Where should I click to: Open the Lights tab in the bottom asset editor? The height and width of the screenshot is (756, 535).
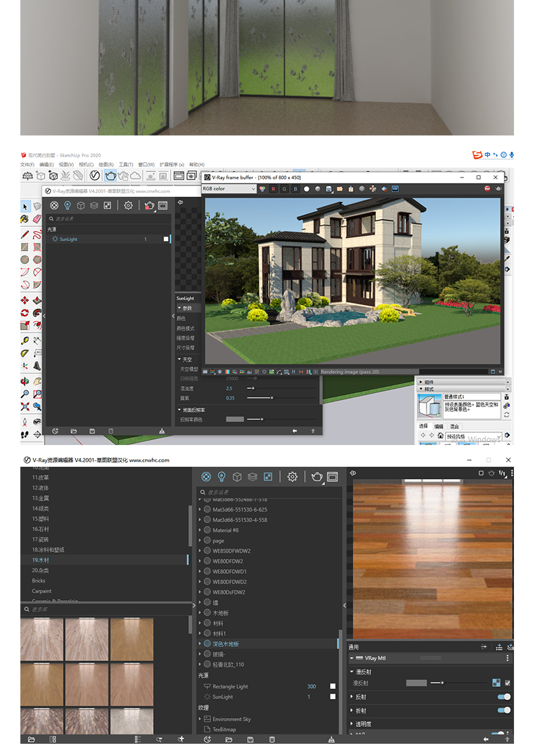[221, 477]
